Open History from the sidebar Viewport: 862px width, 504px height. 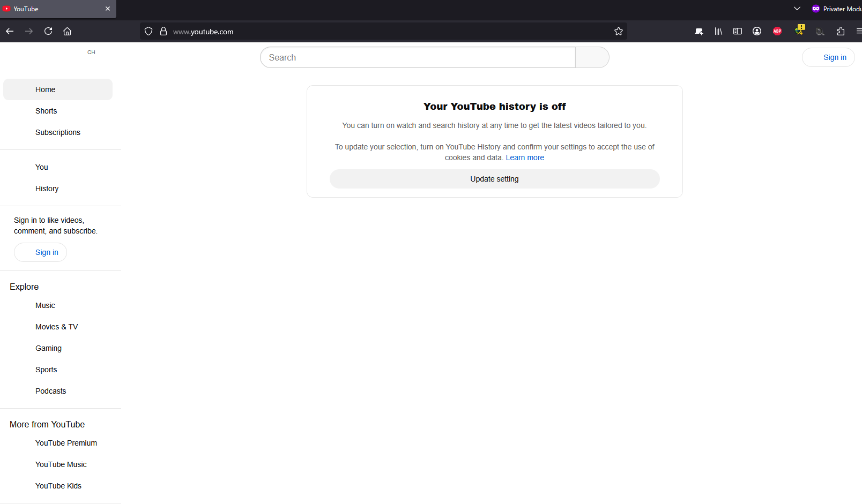click(47, 189)
